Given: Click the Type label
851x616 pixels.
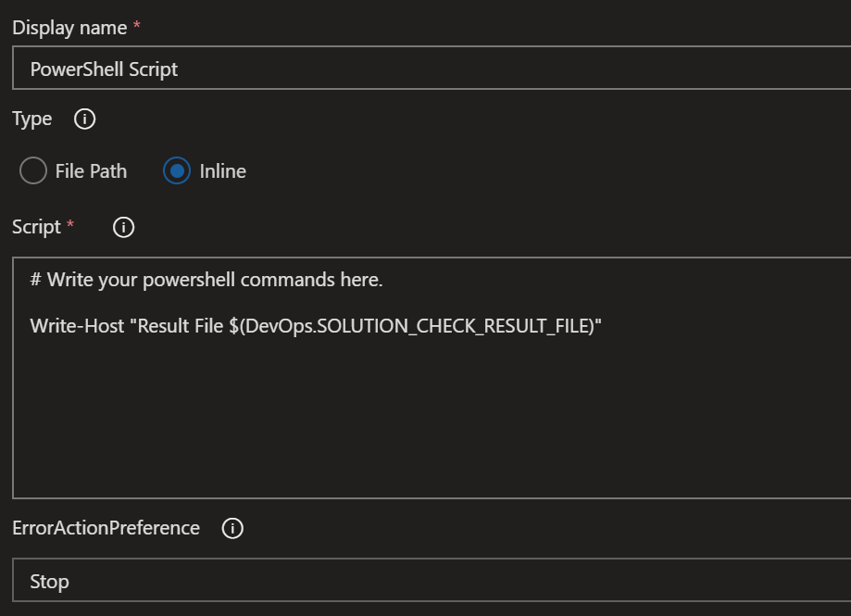Looking at the screenshot, I should pos(31,119).
